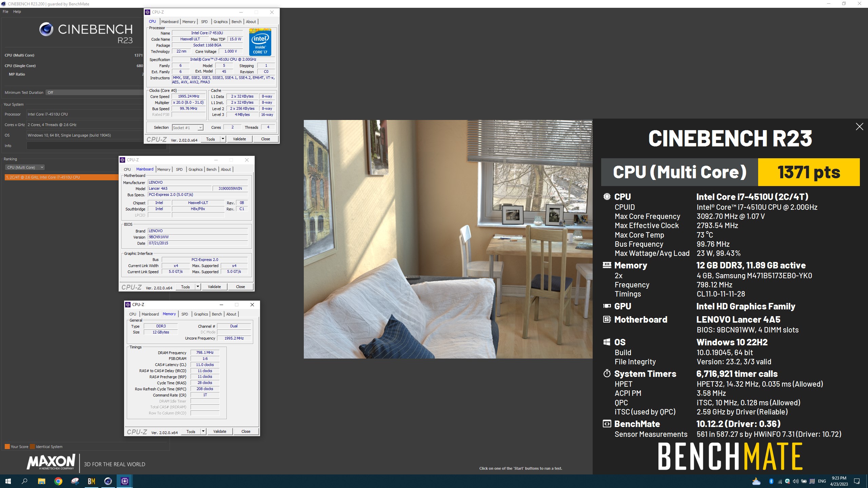Open Tools dropdown arrow in Memory window
868x488 pixels.
[x=203, y=431]
